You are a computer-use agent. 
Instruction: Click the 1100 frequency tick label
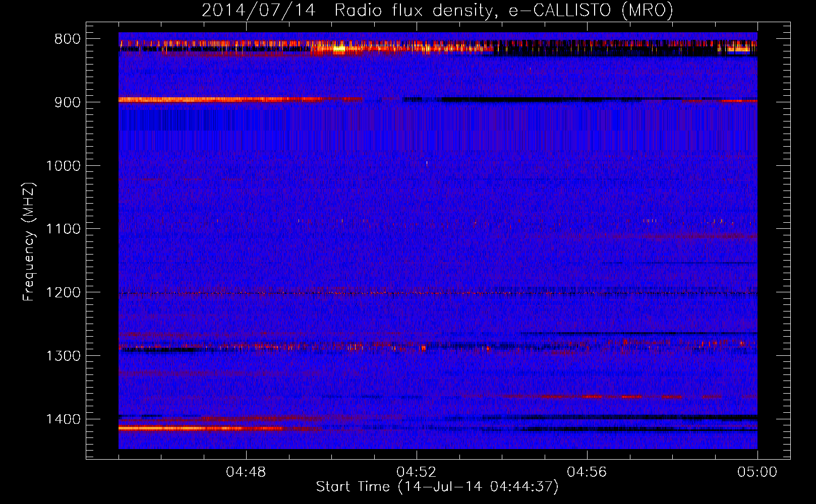click(x=63, y=229)
